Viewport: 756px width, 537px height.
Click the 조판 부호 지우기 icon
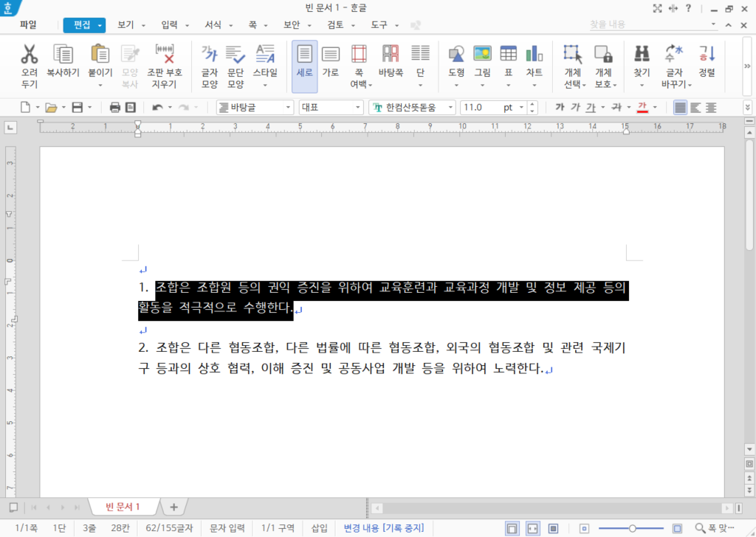click(x=165, y=55)
